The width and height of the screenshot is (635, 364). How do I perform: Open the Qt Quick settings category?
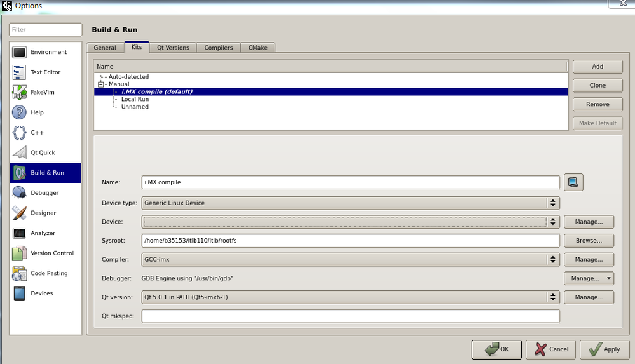45,152
